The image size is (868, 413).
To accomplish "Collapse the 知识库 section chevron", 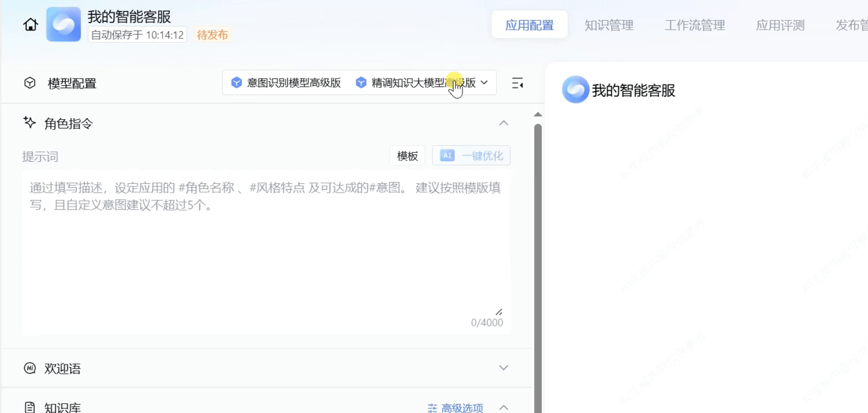I will (504, 407).
